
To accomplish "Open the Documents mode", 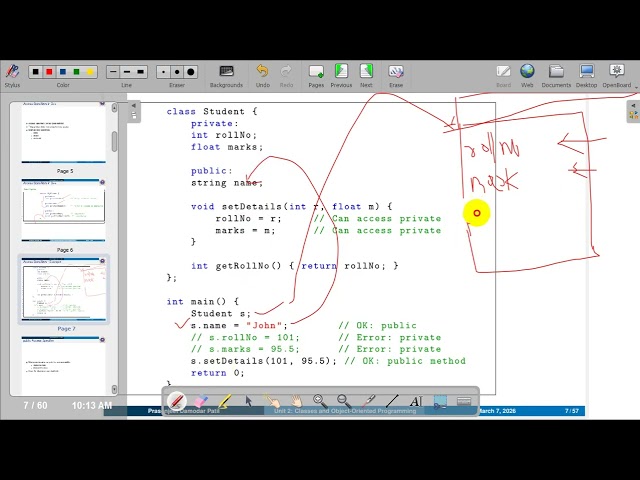I will 556,76.
